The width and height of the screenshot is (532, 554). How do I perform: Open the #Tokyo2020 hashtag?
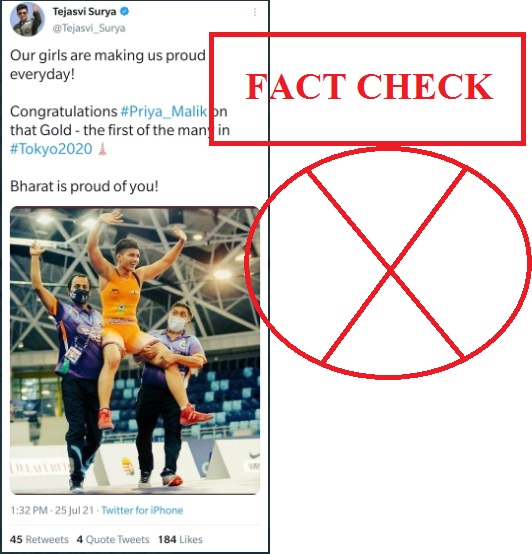tap(51, 149)
